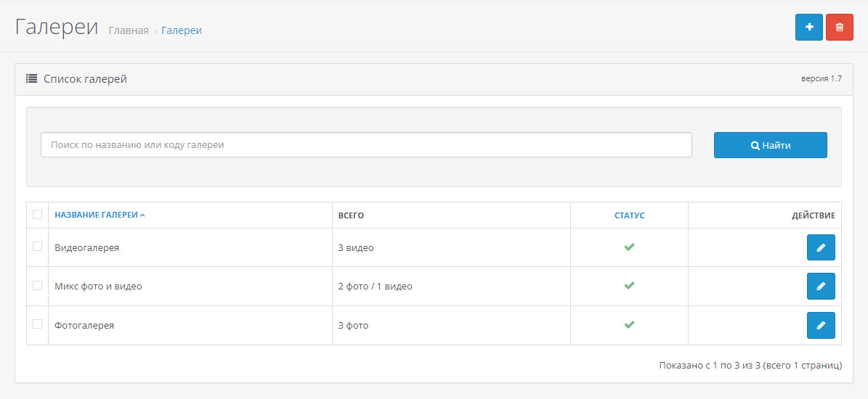Go to Главная breadcrumb link
This screenshot has height=399, width=868.
pos(129,30)
